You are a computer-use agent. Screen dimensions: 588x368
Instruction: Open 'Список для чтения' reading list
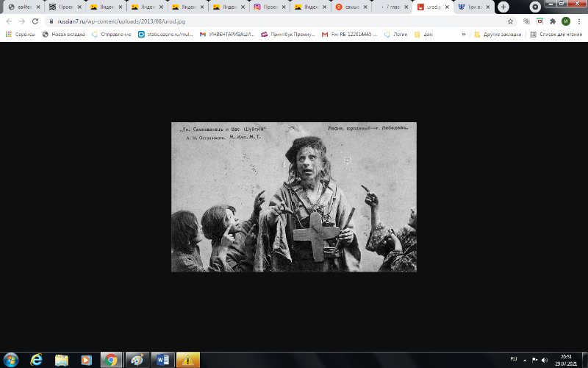556,34
